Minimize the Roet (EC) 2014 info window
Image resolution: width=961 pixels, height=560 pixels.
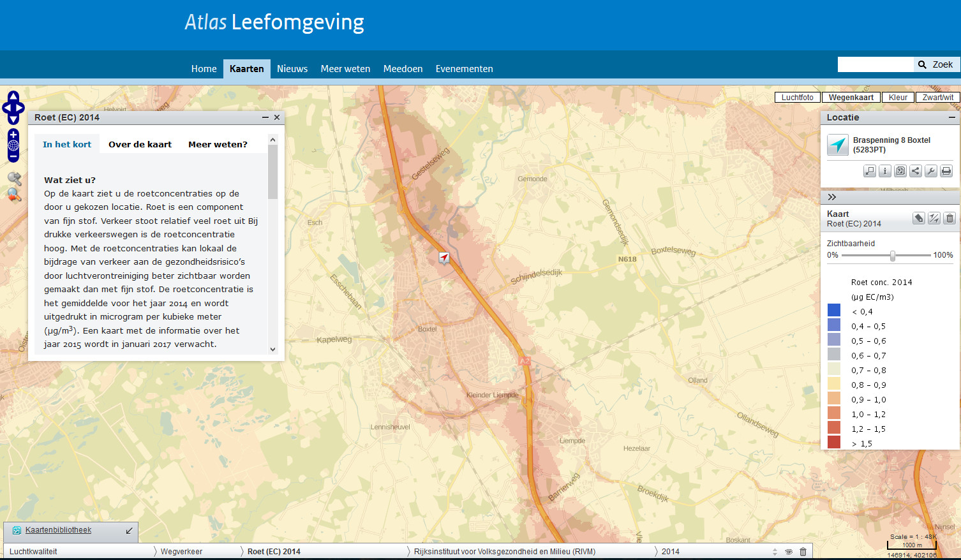click(x=265, y=117)
